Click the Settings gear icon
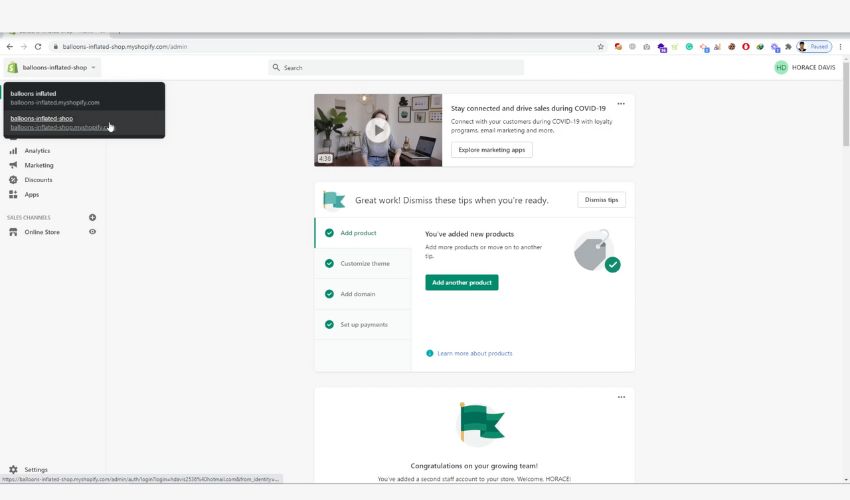The width and height of the screenshot is (850, 500). (x=13, y=469)
